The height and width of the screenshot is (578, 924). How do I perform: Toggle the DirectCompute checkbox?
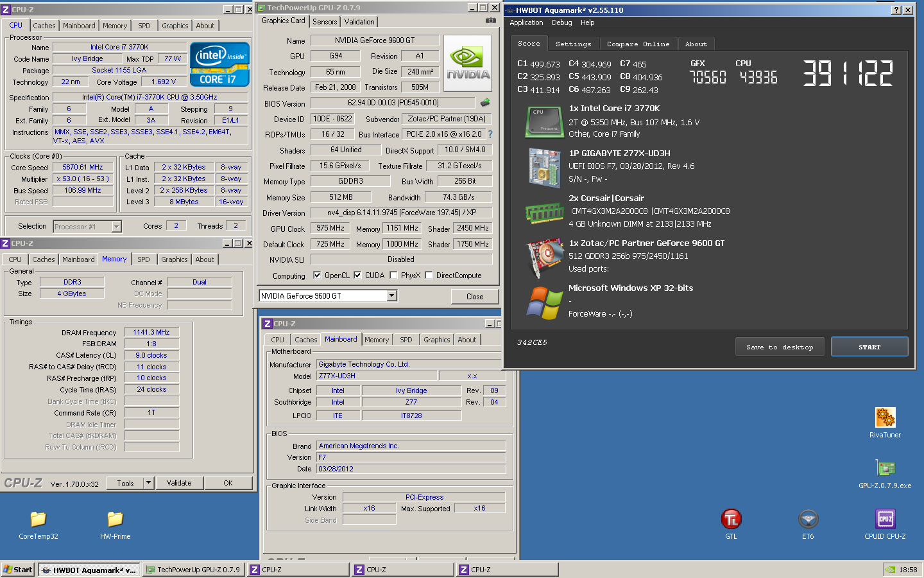(429, 275)
